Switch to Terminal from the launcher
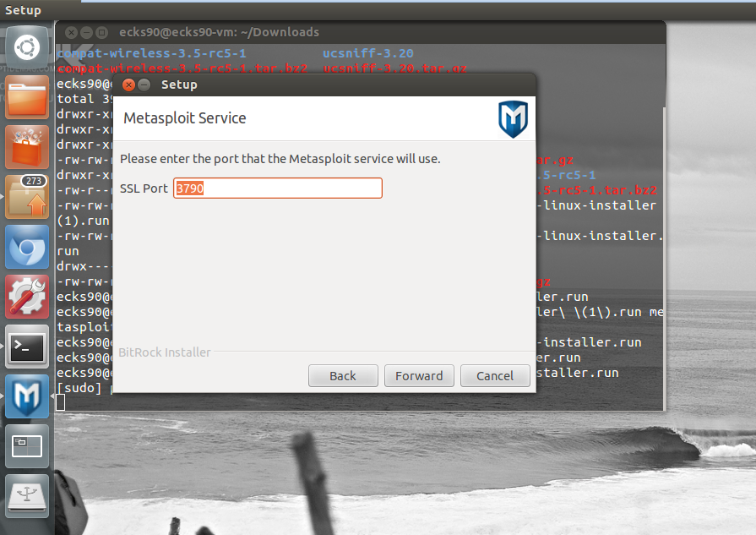 click(x=27, y=347)
